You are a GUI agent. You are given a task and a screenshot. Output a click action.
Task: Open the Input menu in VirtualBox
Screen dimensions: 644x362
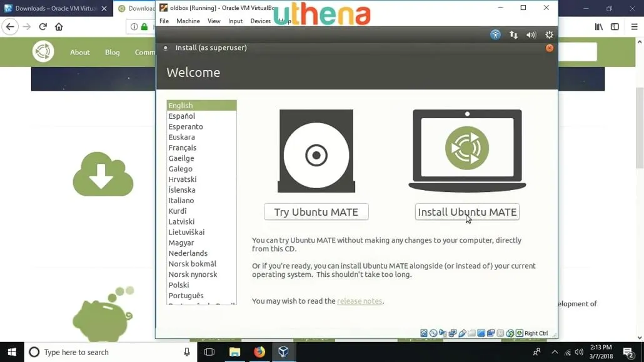(x=235, y=21)
